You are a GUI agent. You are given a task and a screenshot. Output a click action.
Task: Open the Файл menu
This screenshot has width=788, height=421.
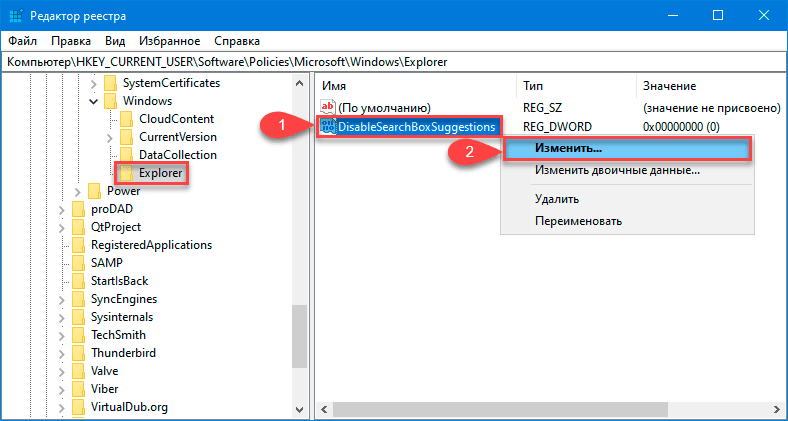23,41
